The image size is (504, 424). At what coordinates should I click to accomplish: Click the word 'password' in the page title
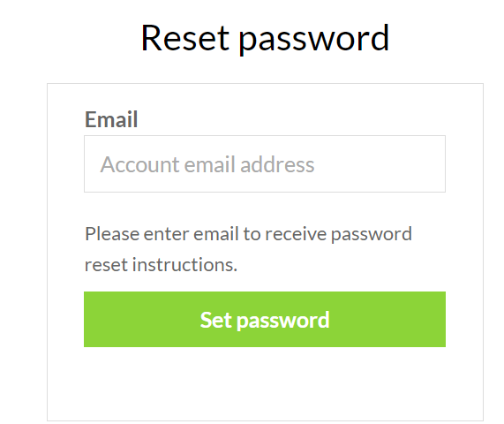[314, 39]
